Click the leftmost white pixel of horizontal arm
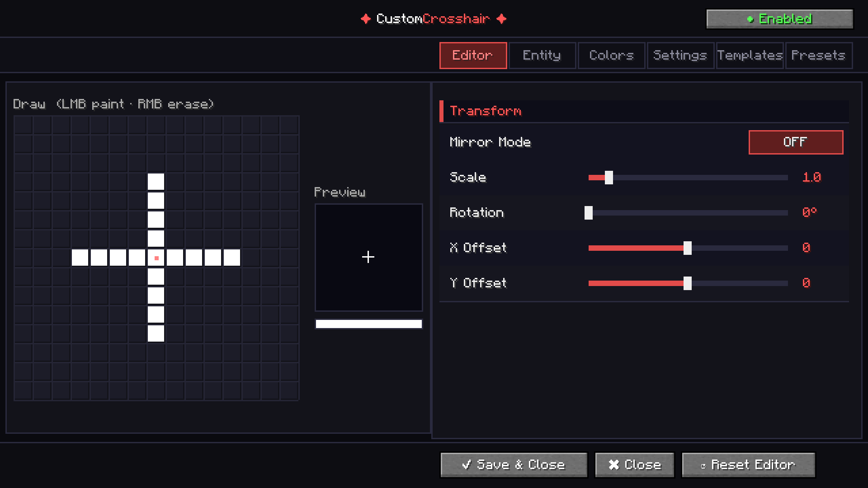Screen dimensions: 868x488 point(80,258)
